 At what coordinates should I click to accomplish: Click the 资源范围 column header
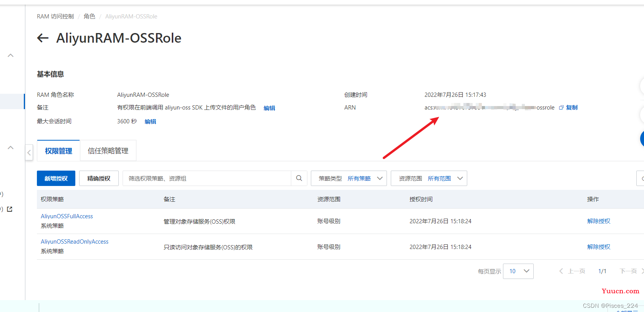pos(329,199)
